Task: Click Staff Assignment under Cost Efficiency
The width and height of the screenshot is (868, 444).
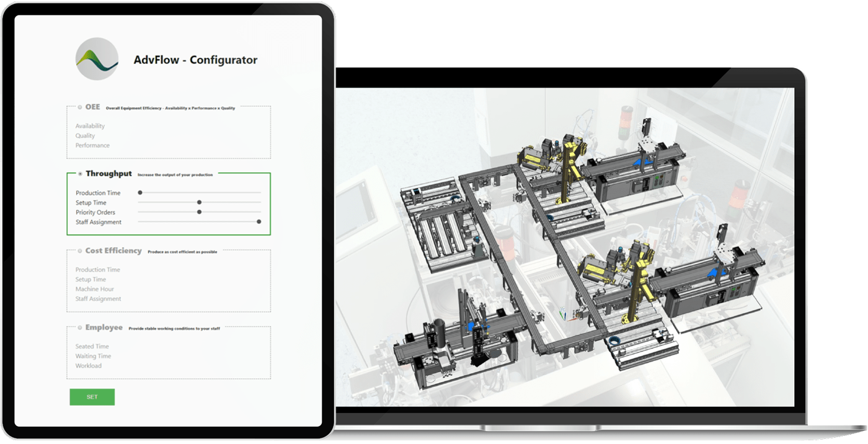Action: [98, 299]
